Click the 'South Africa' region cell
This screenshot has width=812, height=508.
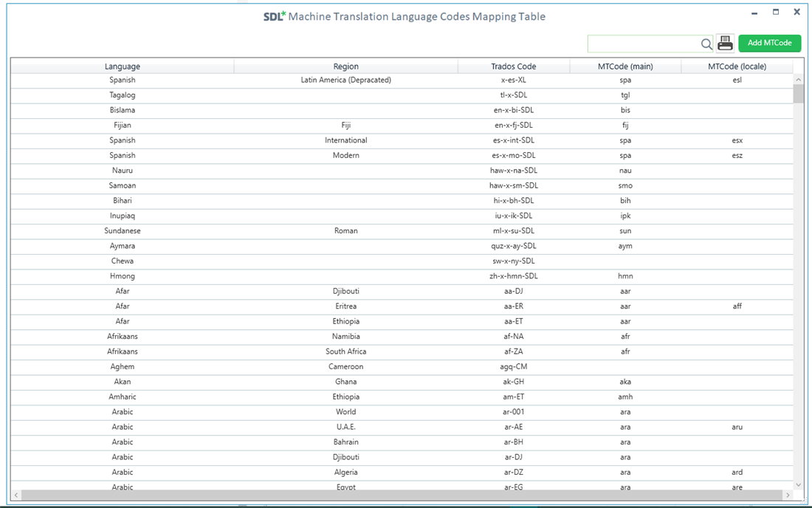click(x=346, y=351)
